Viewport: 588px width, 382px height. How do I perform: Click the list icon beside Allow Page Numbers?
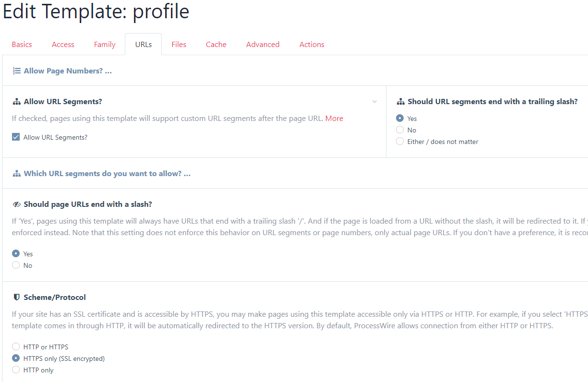point(16,71)
